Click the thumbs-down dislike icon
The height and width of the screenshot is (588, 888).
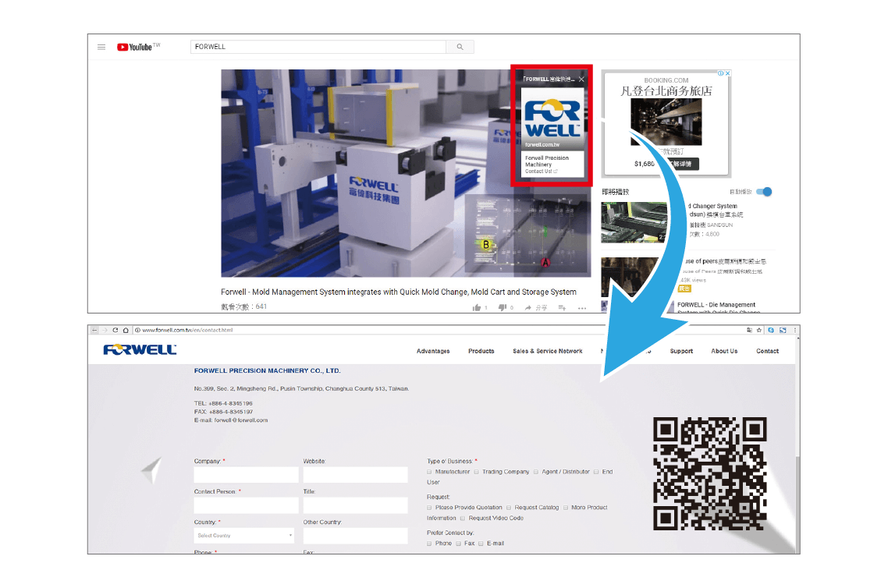coord(502,308)
